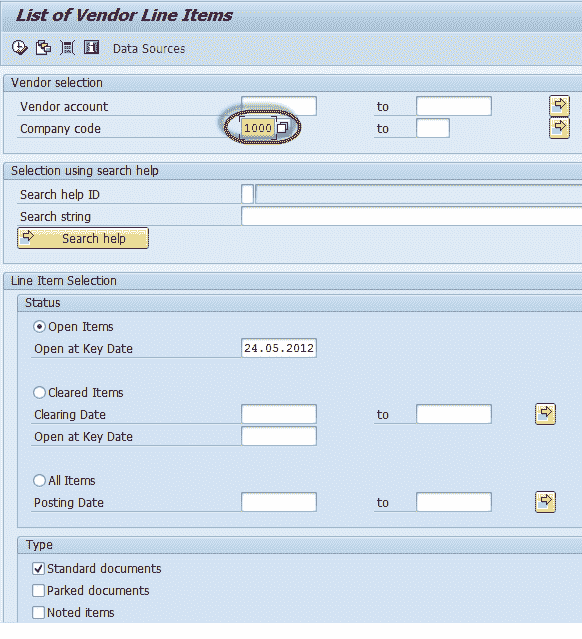Click the Get Variant icon
This screenshot has height=639, width=582.
tap(43, 48)
